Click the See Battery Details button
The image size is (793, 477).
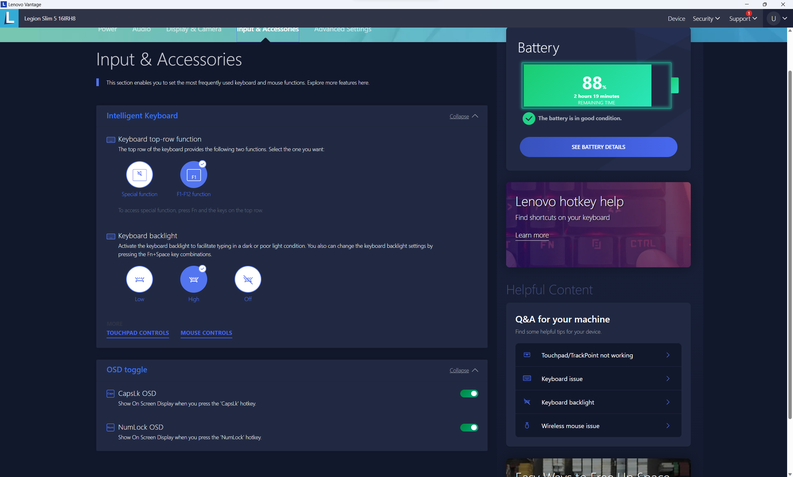pos(598,147)
